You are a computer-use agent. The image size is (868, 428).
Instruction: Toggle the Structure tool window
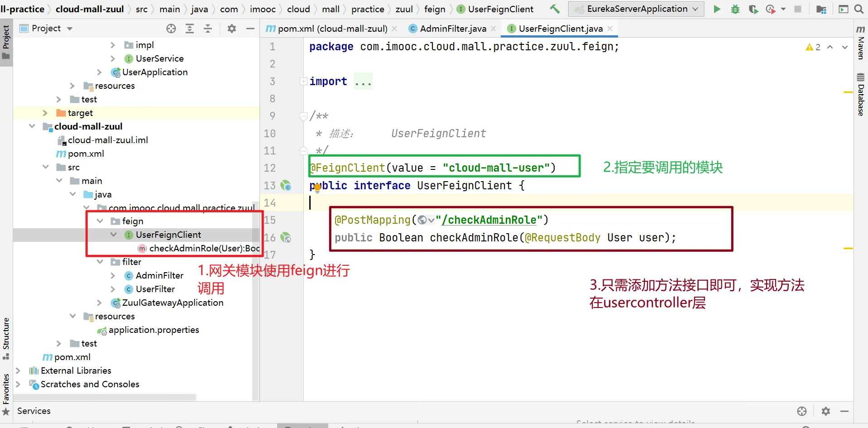(x=6, y=337)
